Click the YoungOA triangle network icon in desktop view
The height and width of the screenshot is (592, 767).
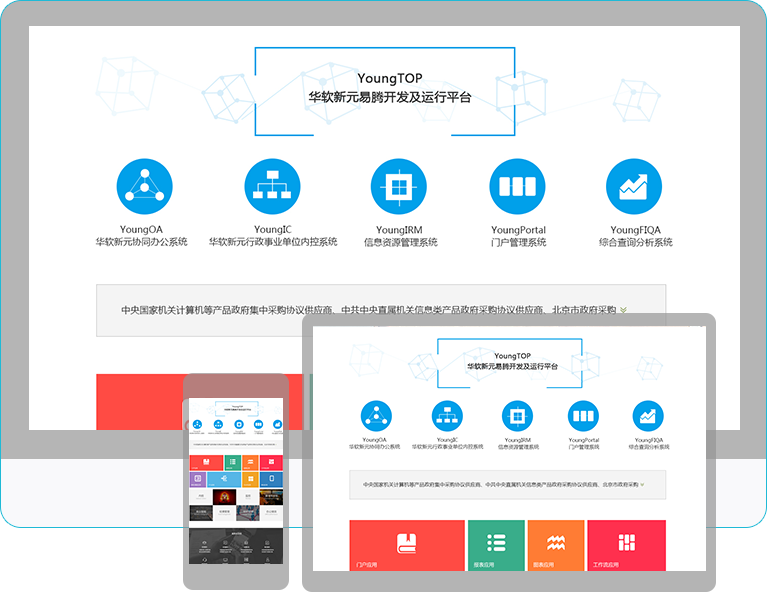(x=145, y=186)
